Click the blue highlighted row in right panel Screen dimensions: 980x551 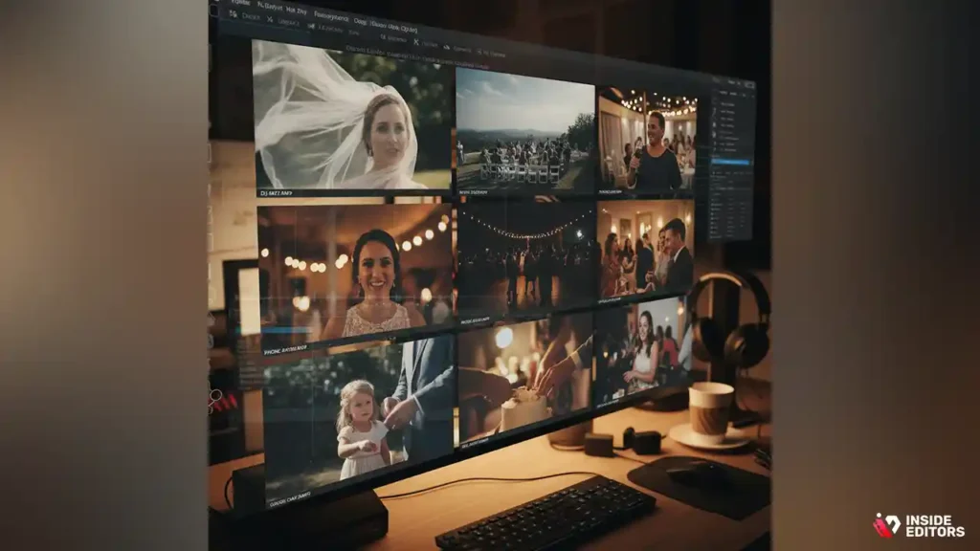(730, 163)
